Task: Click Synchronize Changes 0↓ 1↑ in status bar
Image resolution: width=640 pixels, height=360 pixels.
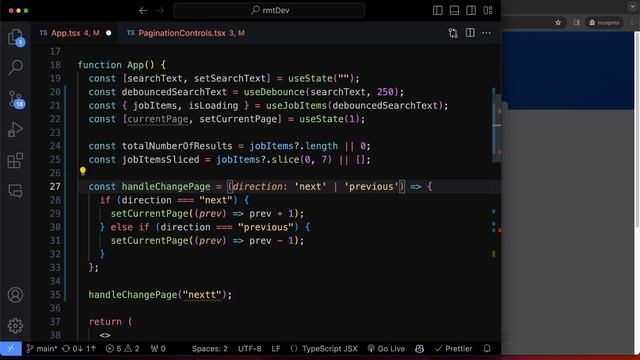Action: coord(79,349)
